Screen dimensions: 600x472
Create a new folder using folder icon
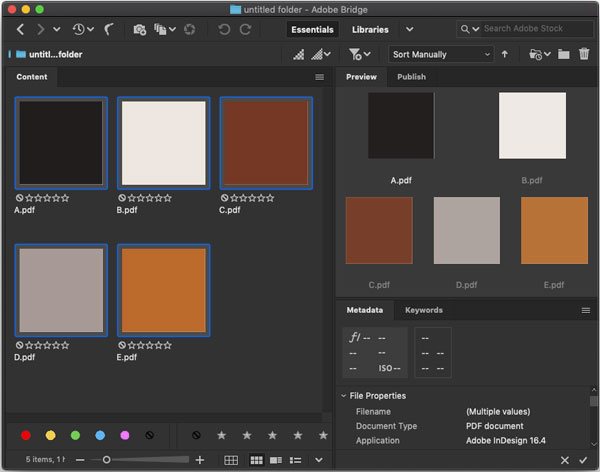pos(564,54)
